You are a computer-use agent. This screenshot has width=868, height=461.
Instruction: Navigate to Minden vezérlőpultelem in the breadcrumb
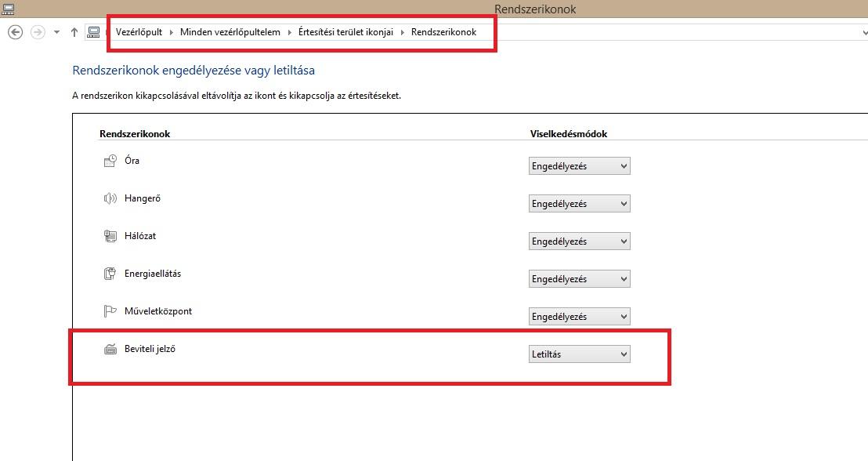[x=230, y=32]
